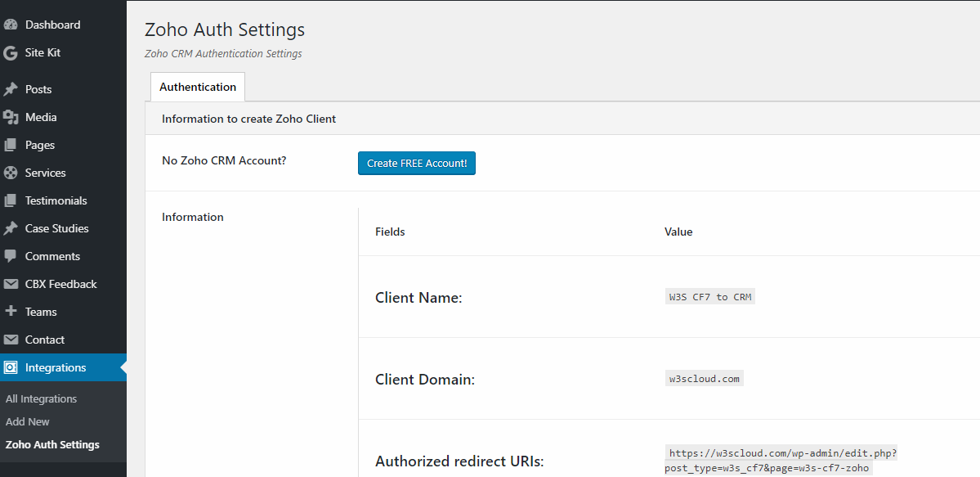Click the Services film-reel icon
This screenshot has width=980, height=477.
pos(11,173)
